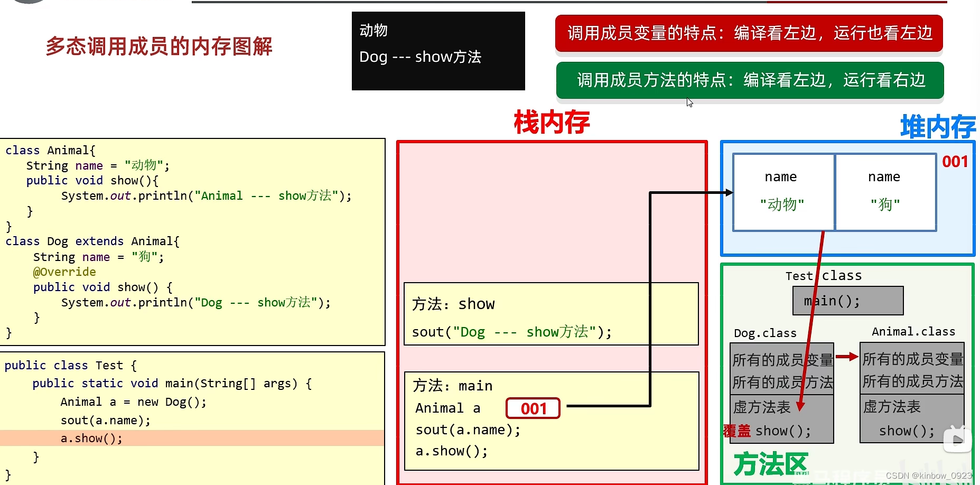Image resolution: width=980 pixels, height=485 pixels.
Task: Click the @Override annotation
Action: pyautogui.click(x=64, y=272)
